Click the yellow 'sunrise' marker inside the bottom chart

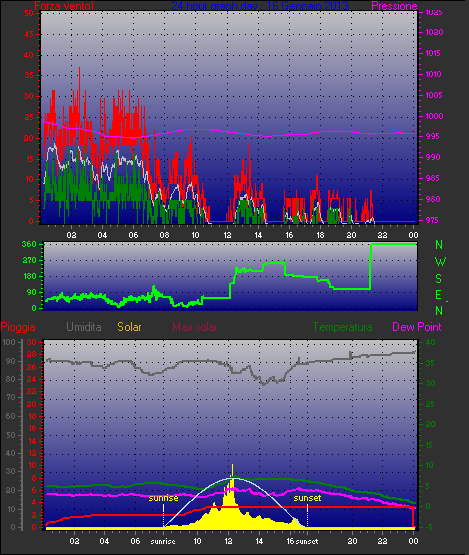tap(163, 498)
